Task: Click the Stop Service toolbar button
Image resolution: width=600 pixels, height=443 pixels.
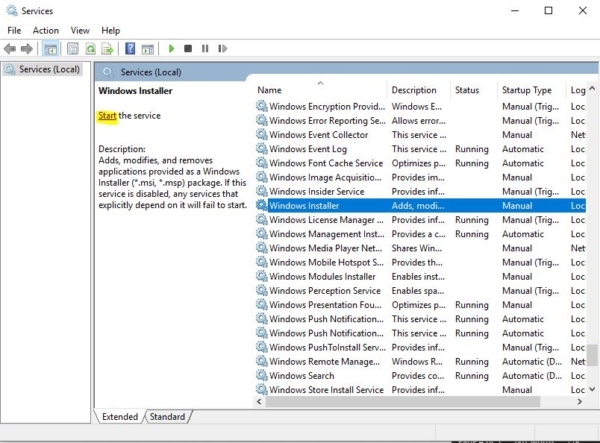Action: click(x=188, y=49)
